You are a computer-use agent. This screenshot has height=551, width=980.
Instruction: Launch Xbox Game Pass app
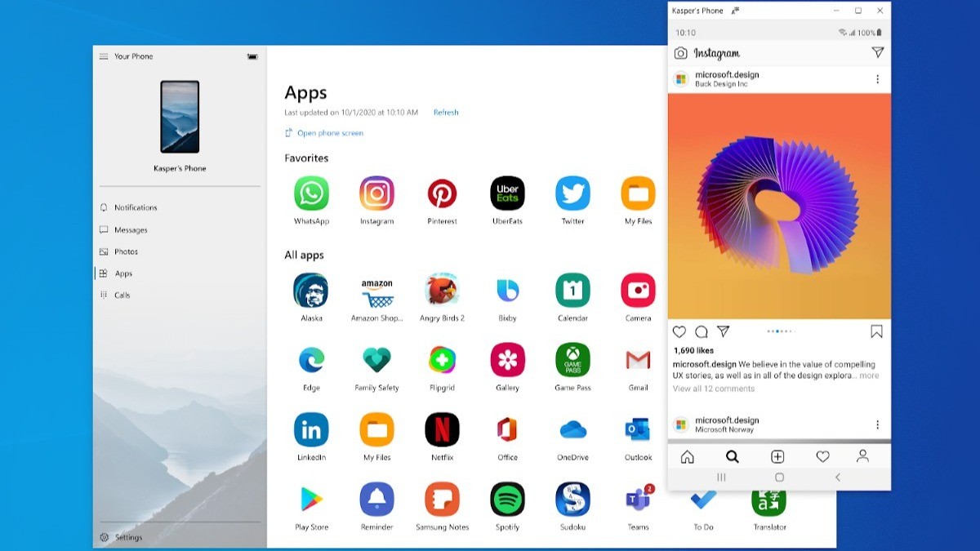(572, 360)
